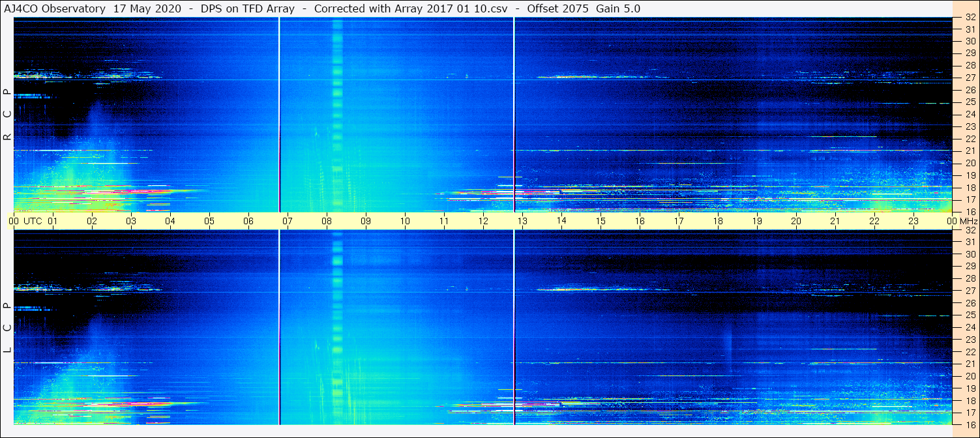The height and width of the screenshot is (438, 980).
Task: Click 28 MHz label on RCP frequency scale
Action: coord(970,65)
